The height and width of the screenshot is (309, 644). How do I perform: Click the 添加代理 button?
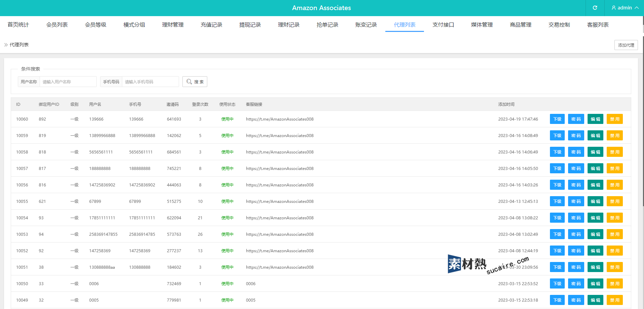(626, 45)
